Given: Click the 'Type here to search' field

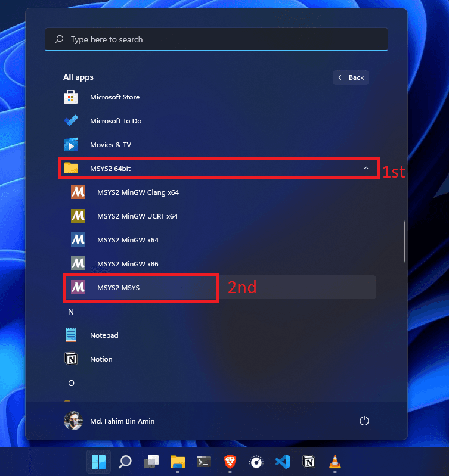Looking at the screenshot, I should pyautogui.click(x=216, y=39).
